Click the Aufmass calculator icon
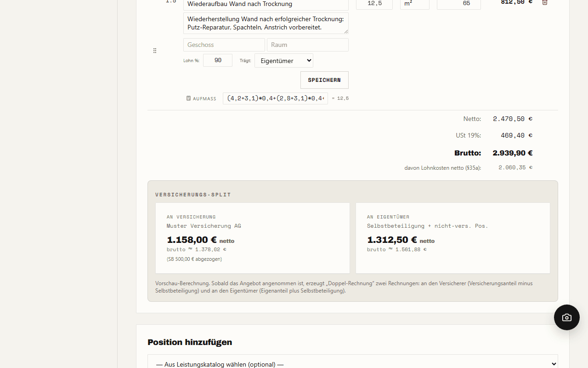588x368 pixels. (188, 98)
